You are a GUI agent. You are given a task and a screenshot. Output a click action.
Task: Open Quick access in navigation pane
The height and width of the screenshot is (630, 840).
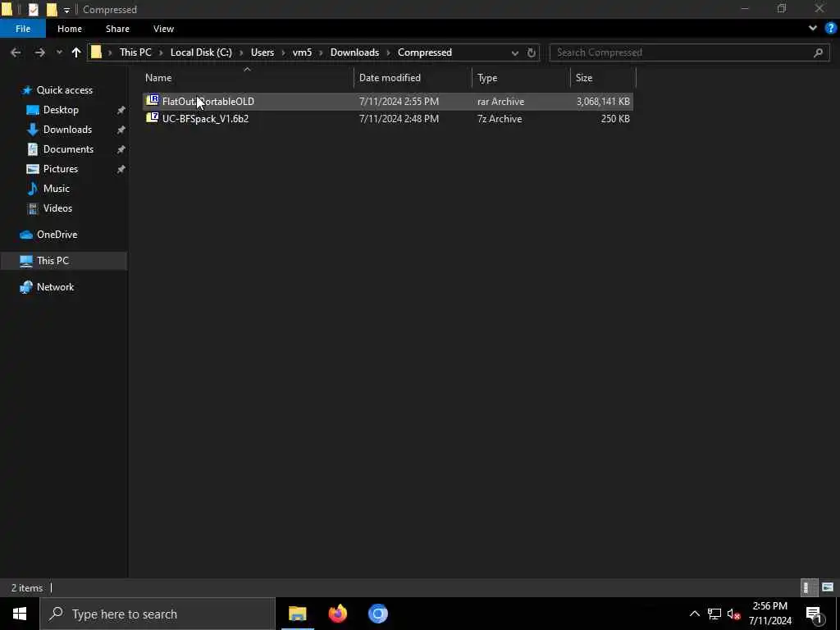pyautogui.click(x=64, y=90)
